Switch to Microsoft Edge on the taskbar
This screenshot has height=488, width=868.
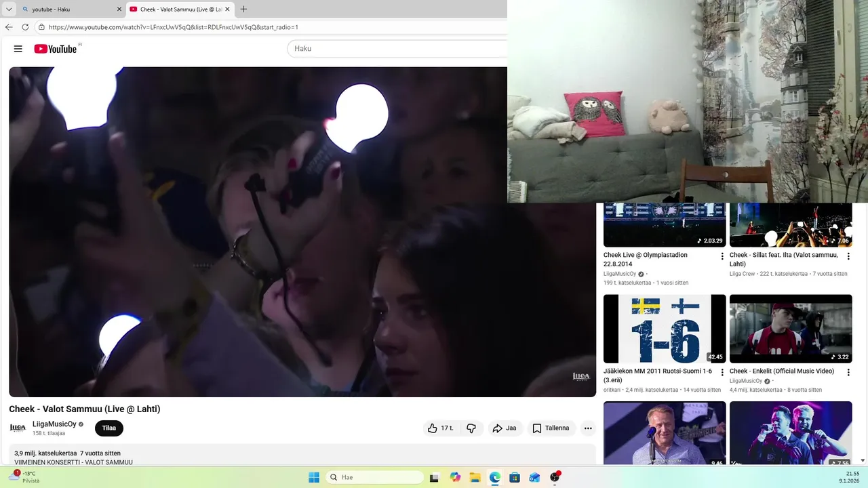pos(495,477)
